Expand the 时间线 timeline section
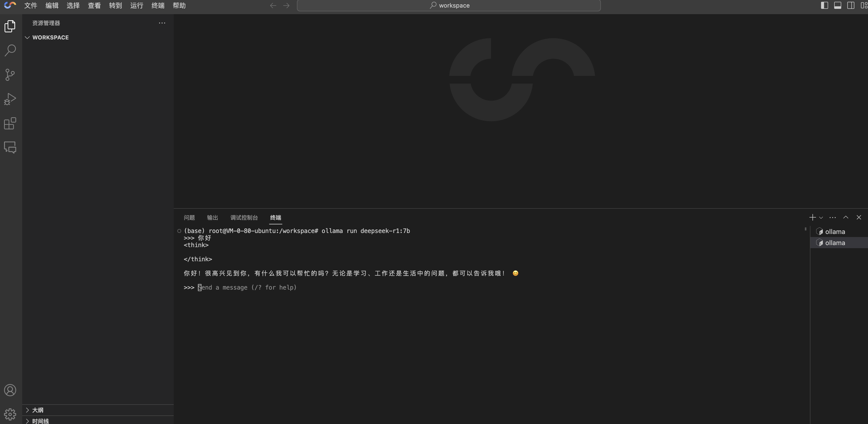868x424 pixels. click(x=98, y=421)
